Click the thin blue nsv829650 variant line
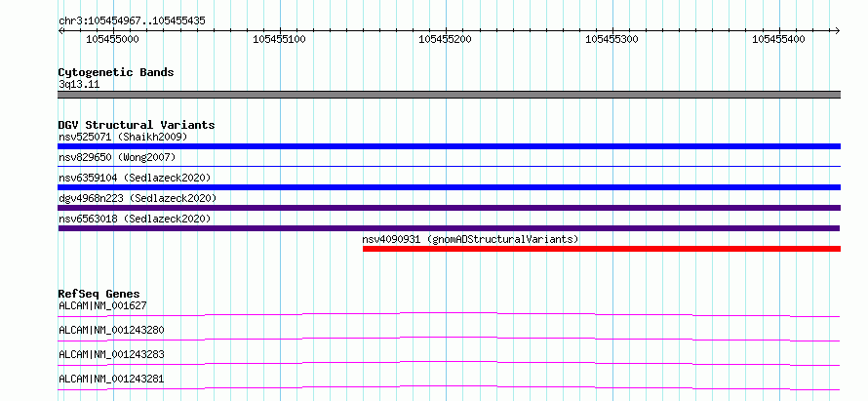Screen dimensions: 868x401 tap(449, 166)
